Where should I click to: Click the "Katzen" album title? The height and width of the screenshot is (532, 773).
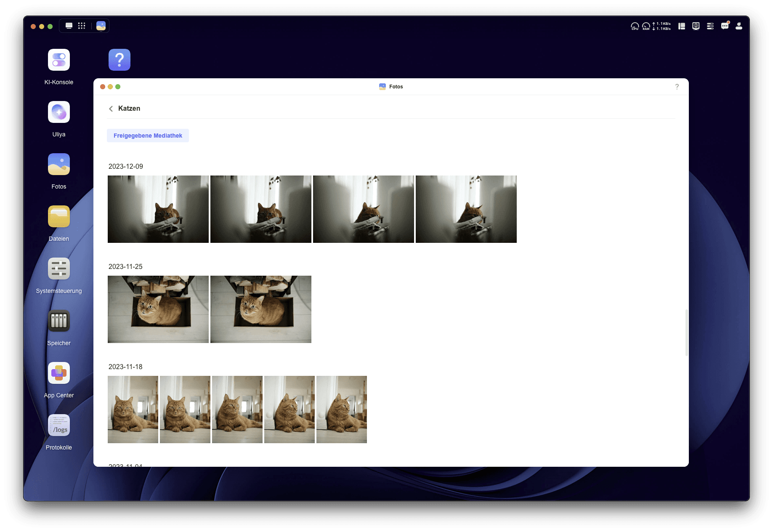(129, 108)
